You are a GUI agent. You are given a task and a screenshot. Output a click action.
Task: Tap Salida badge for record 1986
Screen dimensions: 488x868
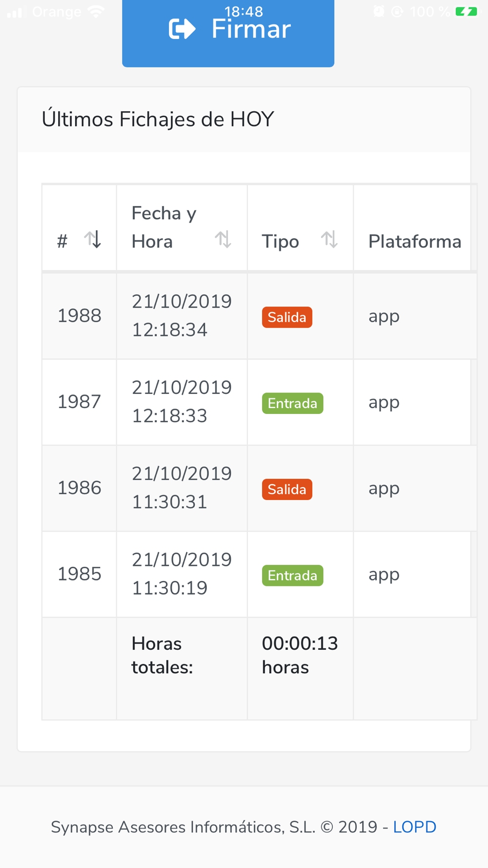tap(287, 489)
